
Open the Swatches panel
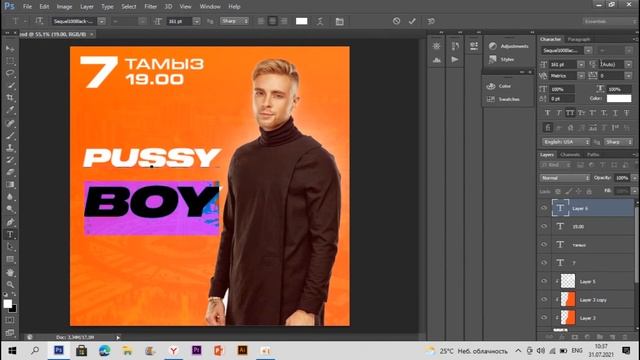click(x=504, y=99)
